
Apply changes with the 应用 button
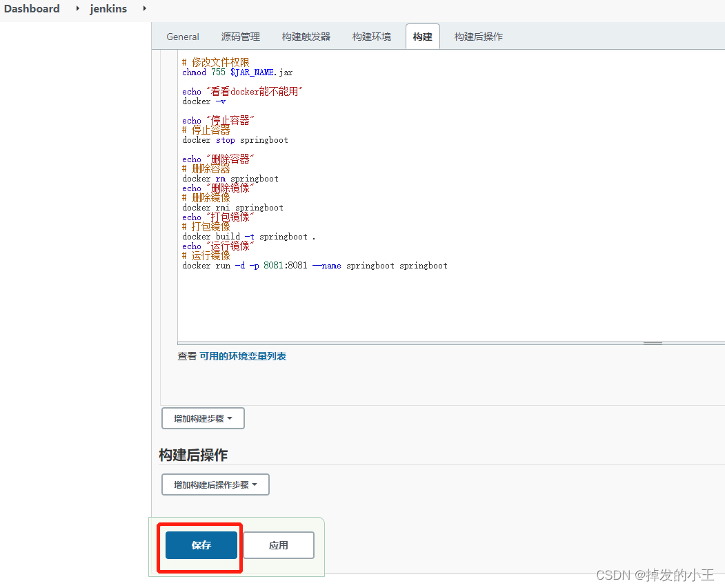pos(278,545)
